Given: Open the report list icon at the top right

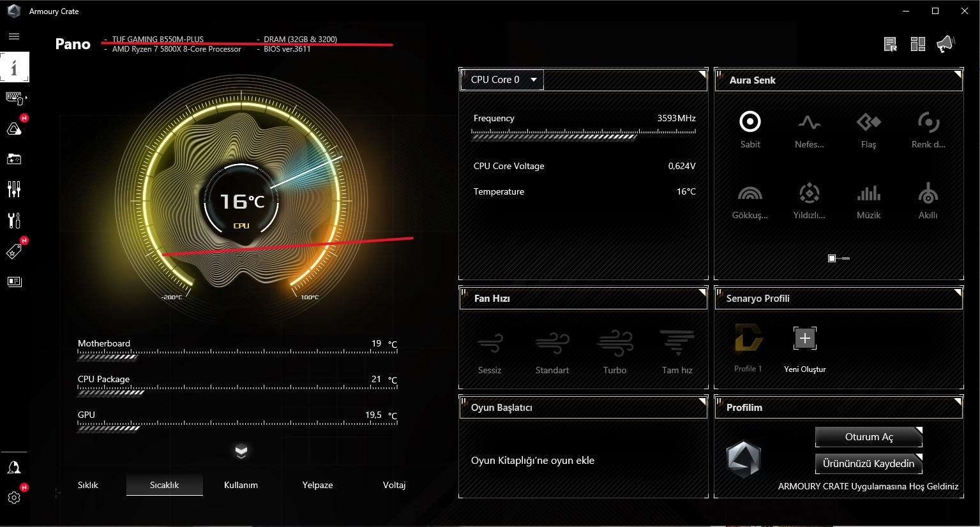Looking at the screenshot, I should click(x=890, y=44).
